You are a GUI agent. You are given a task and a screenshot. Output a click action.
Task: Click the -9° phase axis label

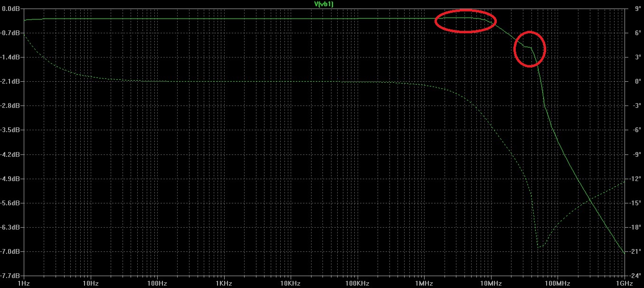click(x=635, y=154)
